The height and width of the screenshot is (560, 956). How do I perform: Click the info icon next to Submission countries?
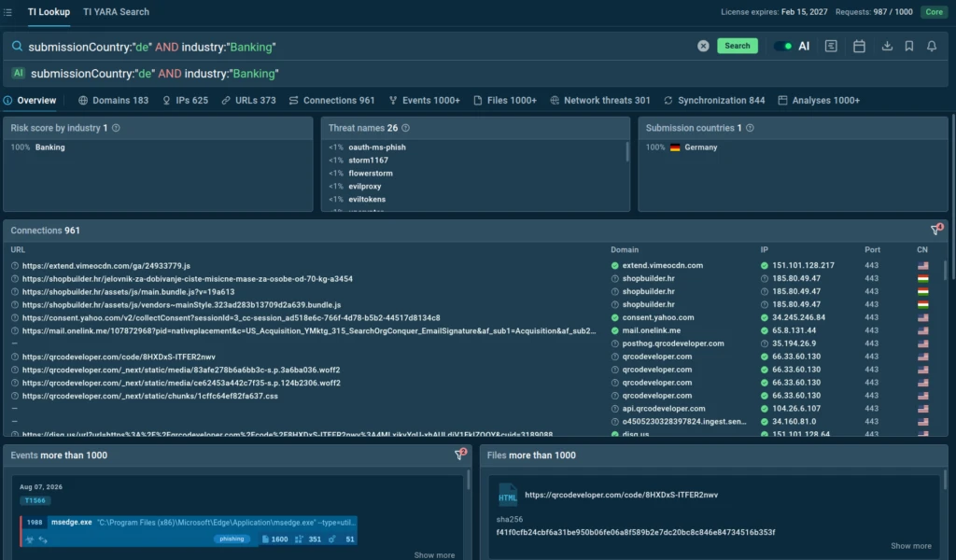(x=750, y=128)
